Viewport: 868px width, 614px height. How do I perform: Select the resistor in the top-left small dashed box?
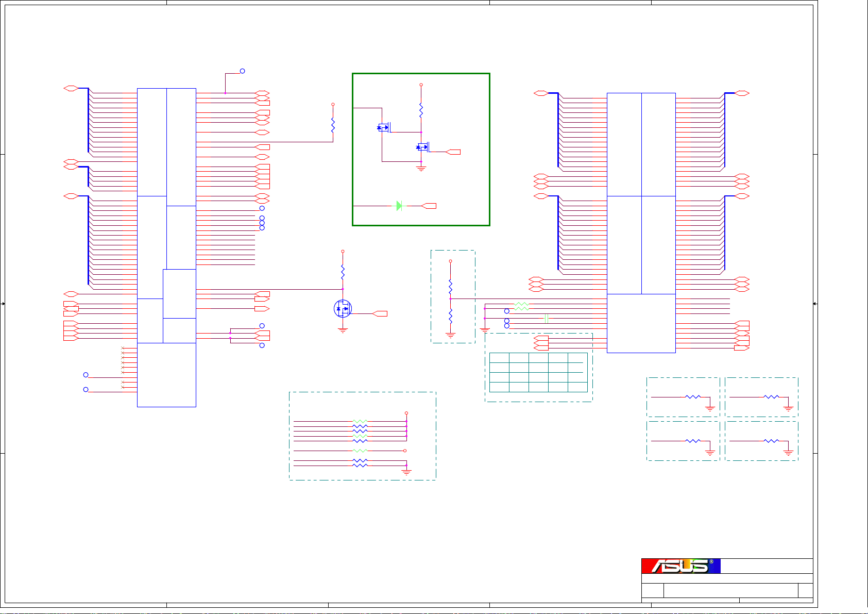click(x=693, y=397)
